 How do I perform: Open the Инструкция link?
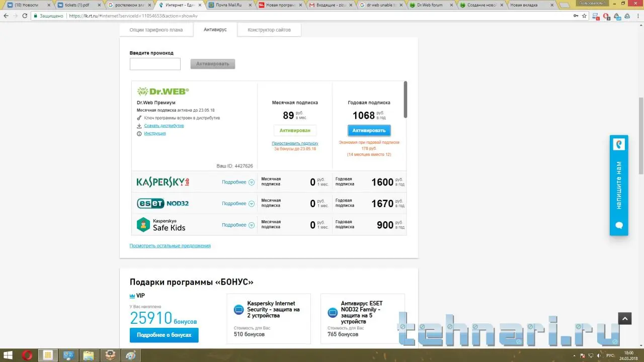[155, 133]
